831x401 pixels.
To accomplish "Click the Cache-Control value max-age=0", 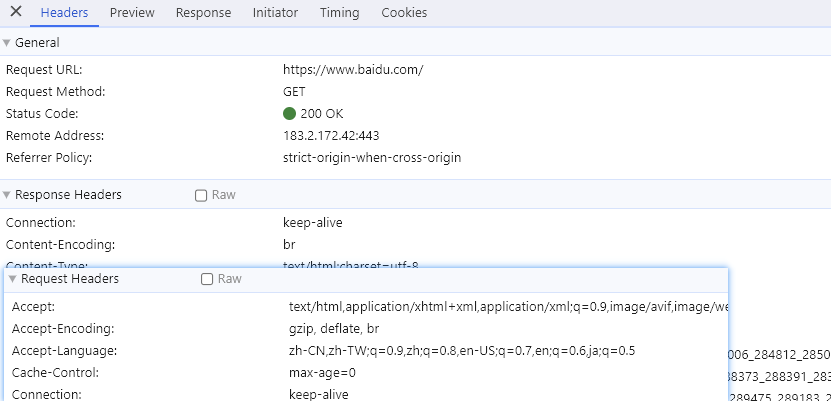I will click(x=322, y=373).
